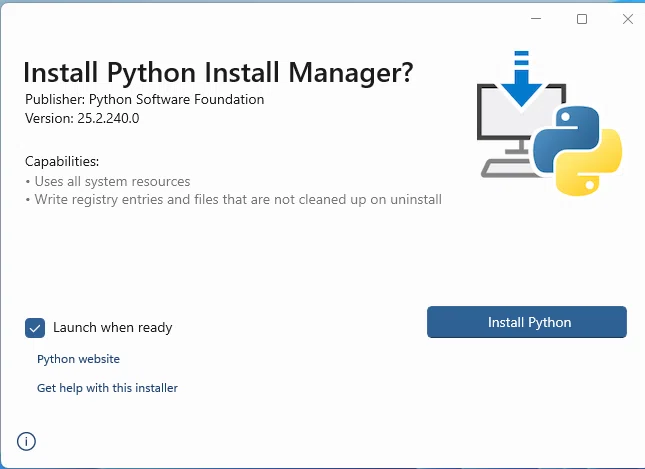This screenshot has width=645, height=469.
Task: Click the Install Python button
Action: coord(527,322)
